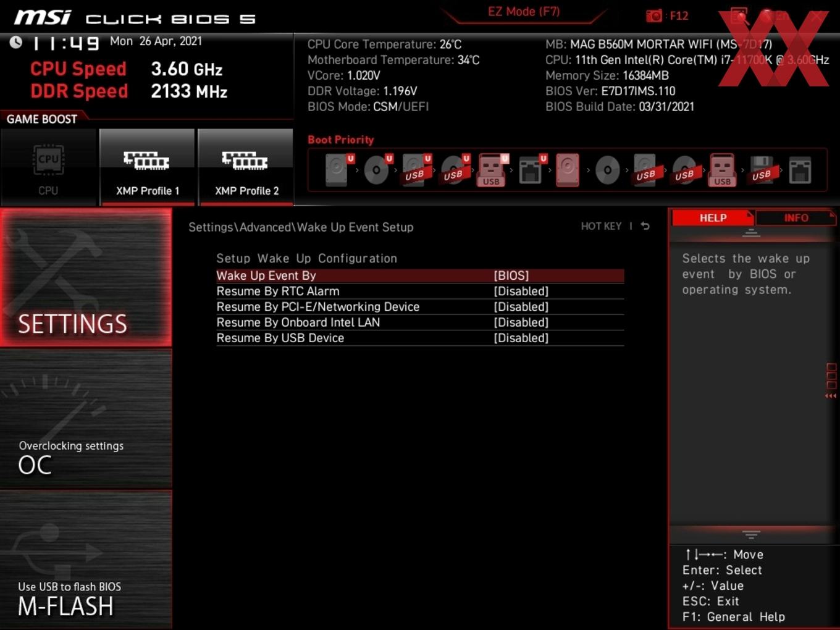Toggle the CPU Game Boost button
This screenshot has width=840, height=630.
(48, 167)
